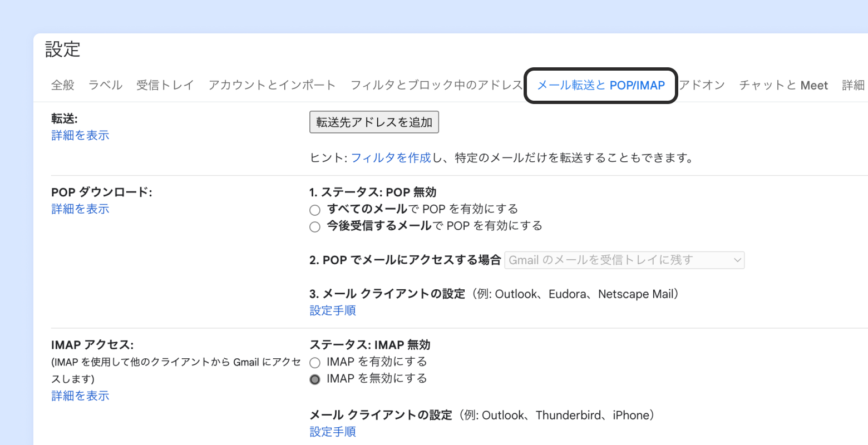The width and height of the screenshot is (868, 445).
Task: Open the フィルタを作成 link
Action: 391,158
